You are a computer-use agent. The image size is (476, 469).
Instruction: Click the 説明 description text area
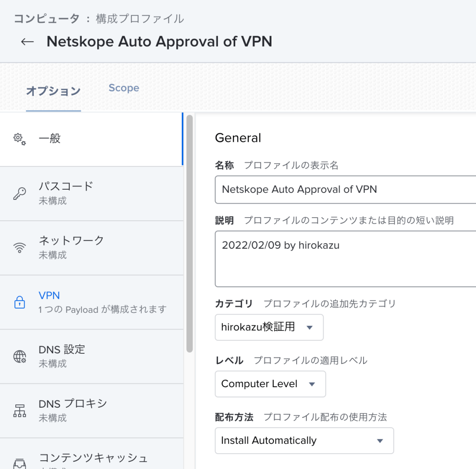(345, 258)
